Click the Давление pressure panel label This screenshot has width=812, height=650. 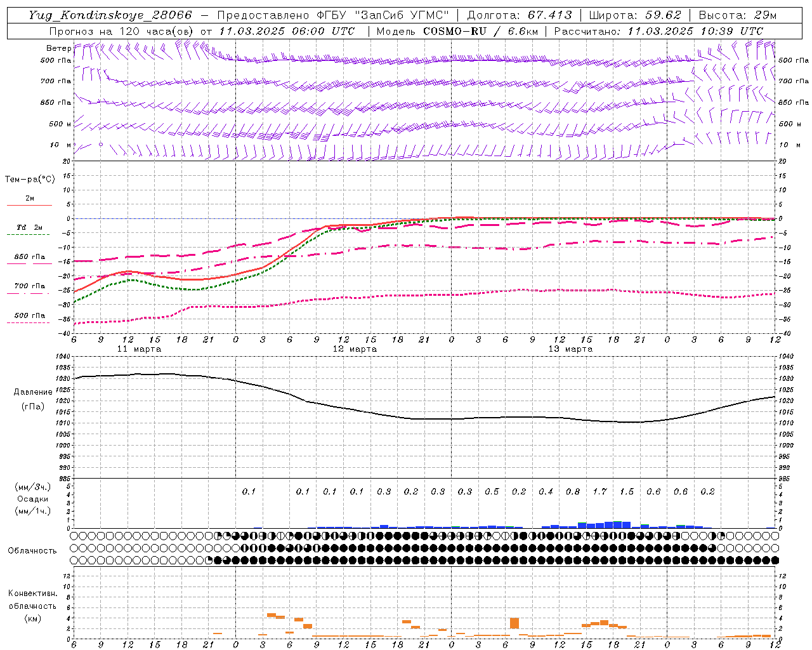(x=33, y=392)
